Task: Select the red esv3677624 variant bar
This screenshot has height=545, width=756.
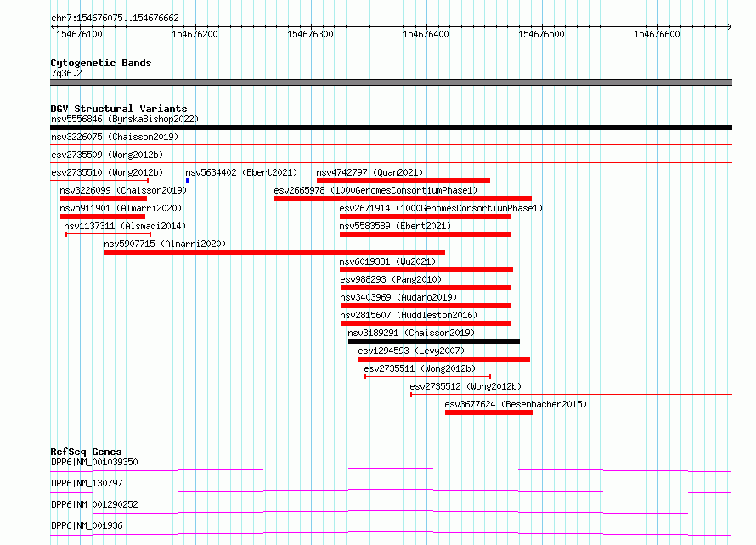Action: [x=489, y=413]
